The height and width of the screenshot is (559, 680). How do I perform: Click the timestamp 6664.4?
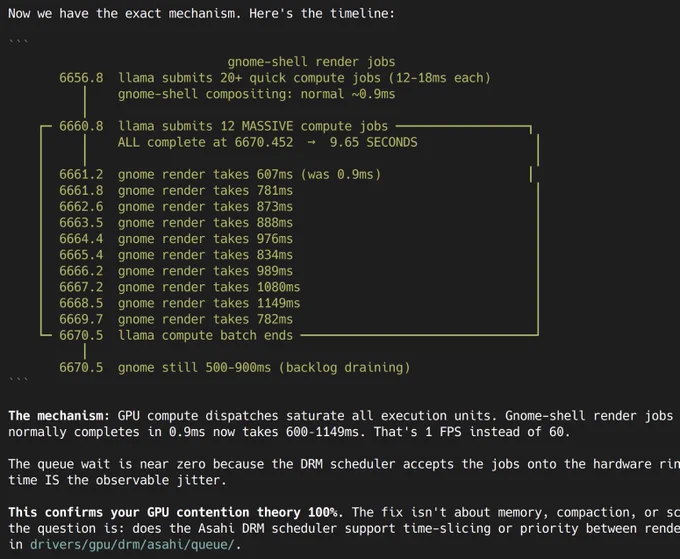click(81, 239)
